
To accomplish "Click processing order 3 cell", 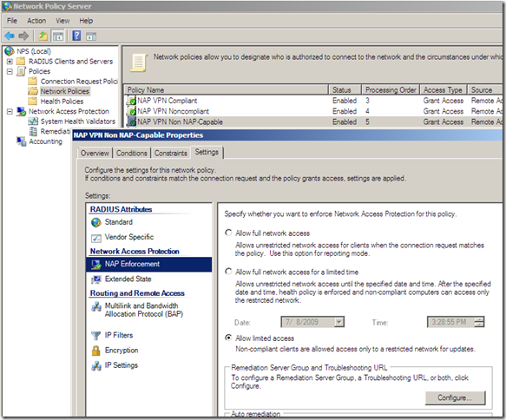I will pos(367,101).
